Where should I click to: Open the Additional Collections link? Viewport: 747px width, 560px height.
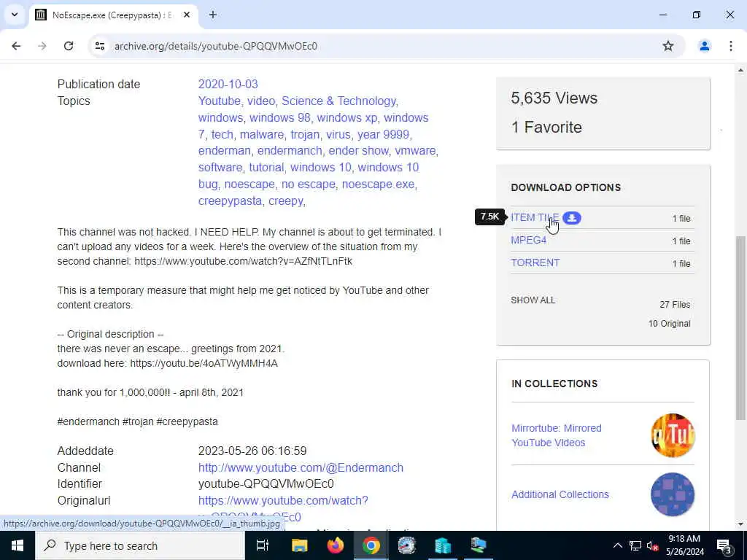[x=560, y=494]
